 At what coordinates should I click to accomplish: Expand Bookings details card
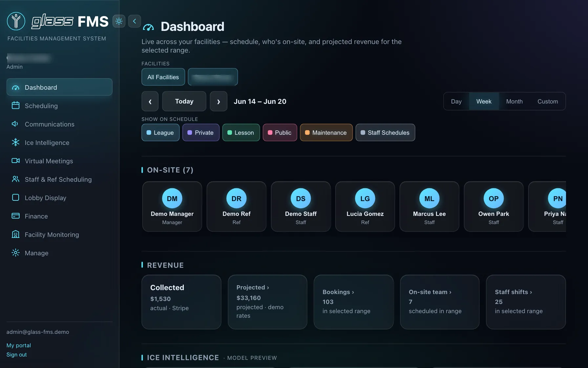[x=354, y=302]
